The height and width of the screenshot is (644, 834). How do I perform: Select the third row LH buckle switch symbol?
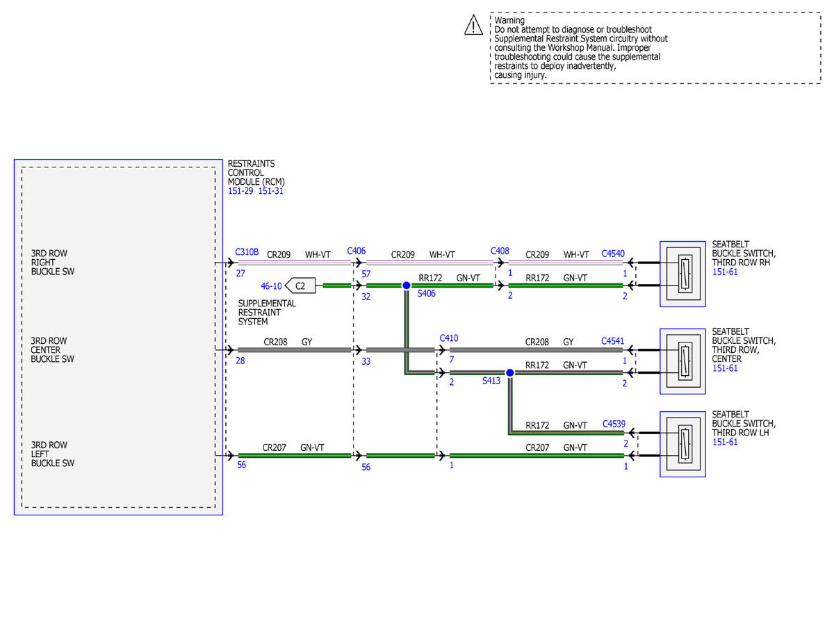(682, 445)
